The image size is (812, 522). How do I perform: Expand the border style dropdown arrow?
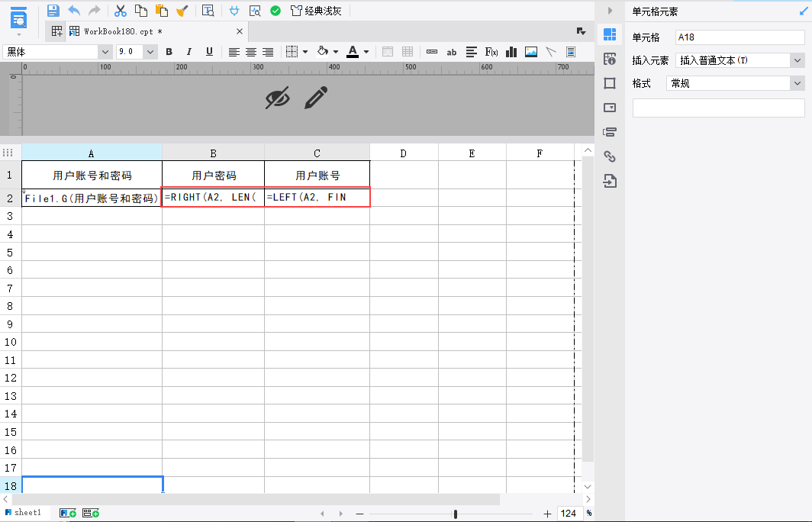(x=305, y=52)
